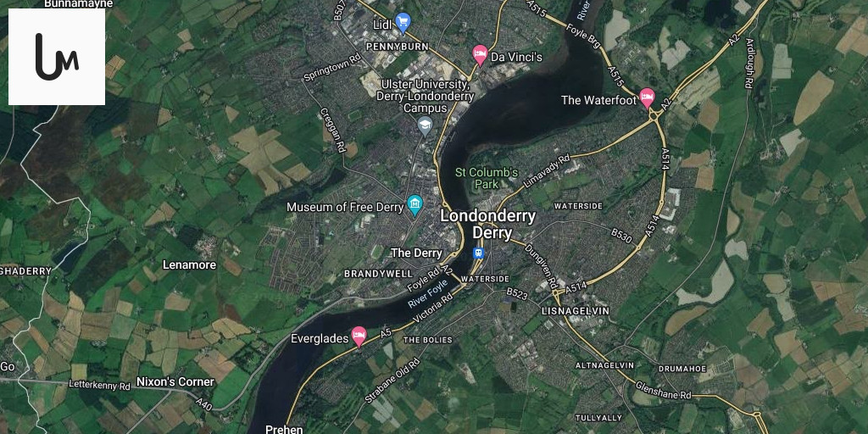Viewport: 868px width, 434px height.
Task: Click the DRUMAHOE area label
Action: pyautogui.click(x=682, y=368)
